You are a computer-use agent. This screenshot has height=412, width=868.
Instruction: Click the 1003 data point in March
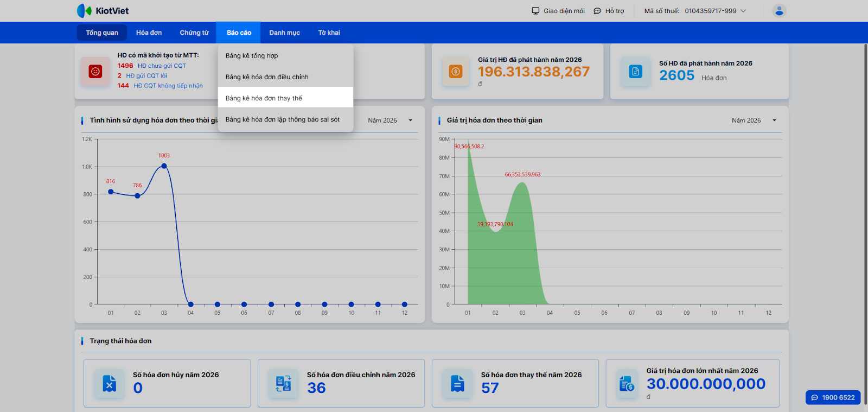164,166
